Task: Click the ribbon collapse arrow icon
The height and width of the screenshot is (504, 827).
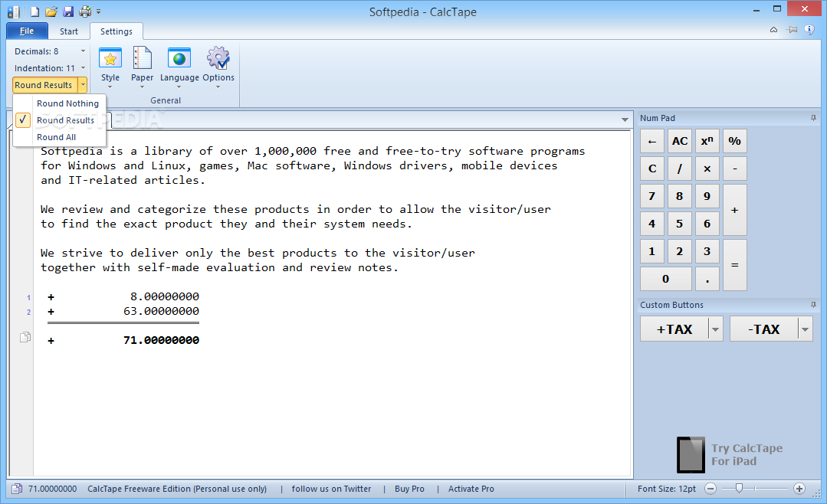Action: [x=773, y=30]
